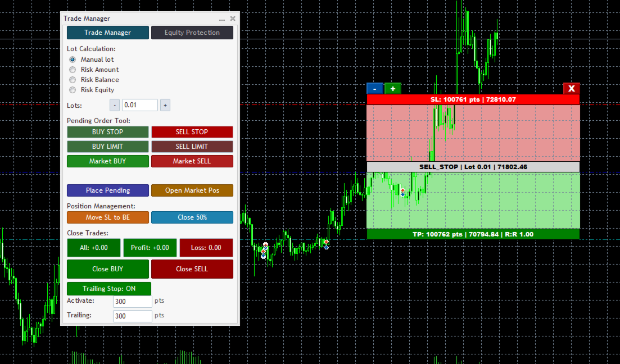Close the pending order overlay with red X

571,89
